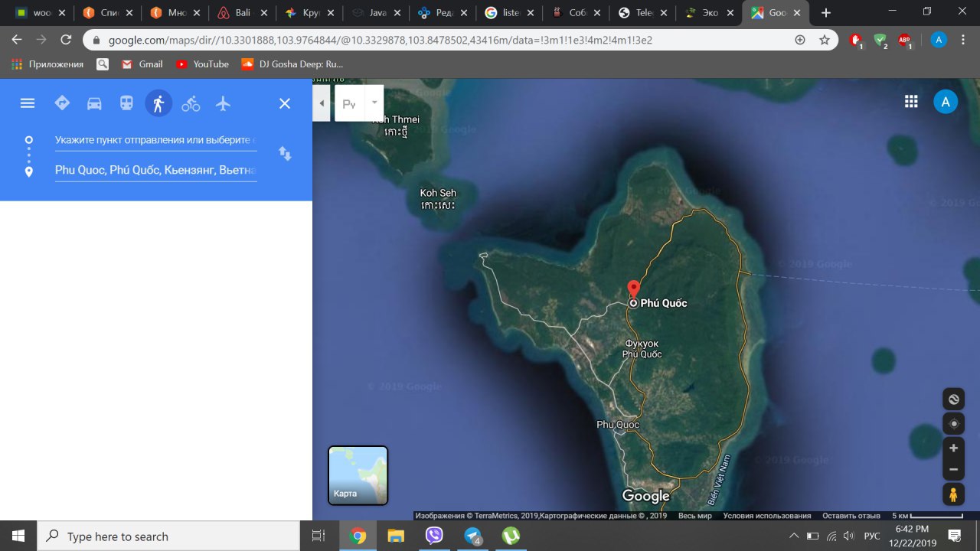Open the new tab plus button
Image resolution: width=980 pixels, height=551 pixels.
coord(826,13)
